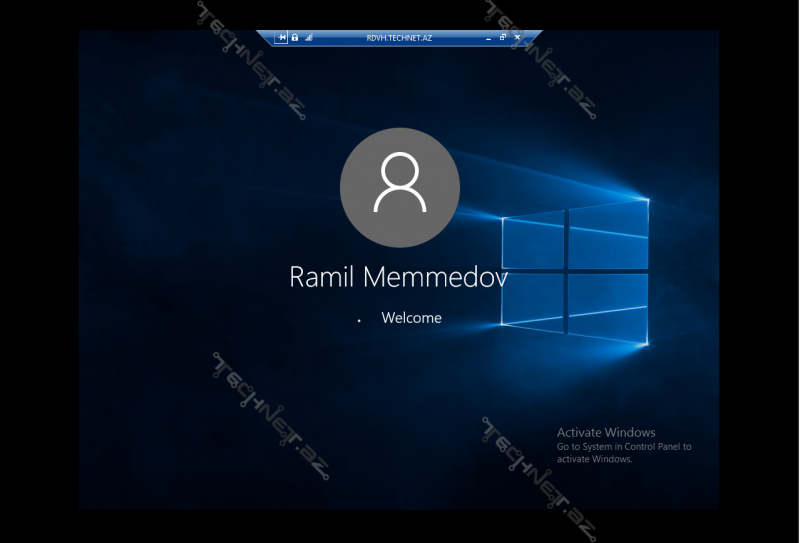Check the connection quality signal icon
The width and height of the screenshot is (800, 543).
click(x=308, y=37)
